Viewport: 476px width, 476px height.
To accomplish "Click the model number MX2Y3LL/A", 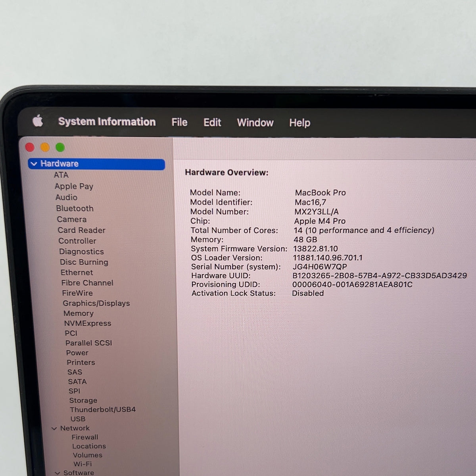I will click(x=317, y=212).
